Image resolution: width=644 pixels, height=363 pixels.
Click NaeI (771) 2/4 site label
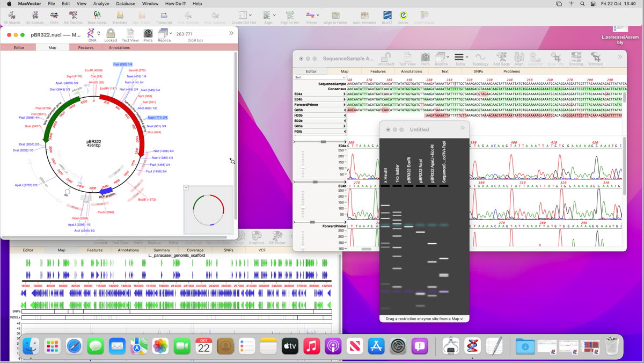(158, 118)
